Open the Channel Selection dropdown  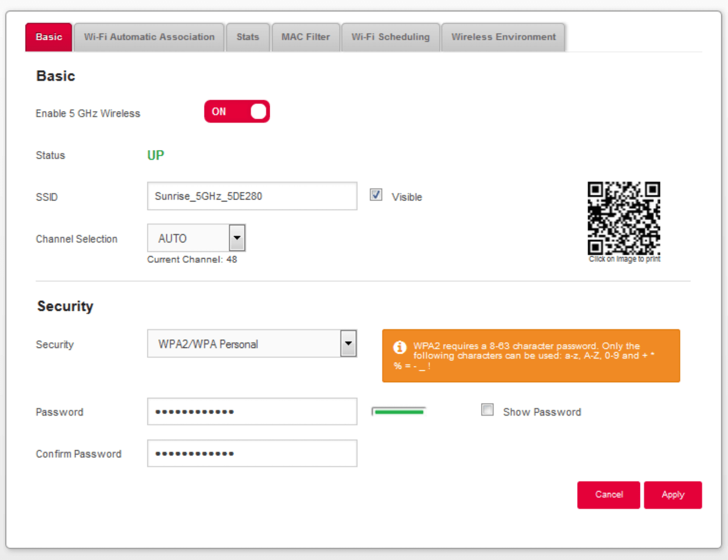coord(237,238)
